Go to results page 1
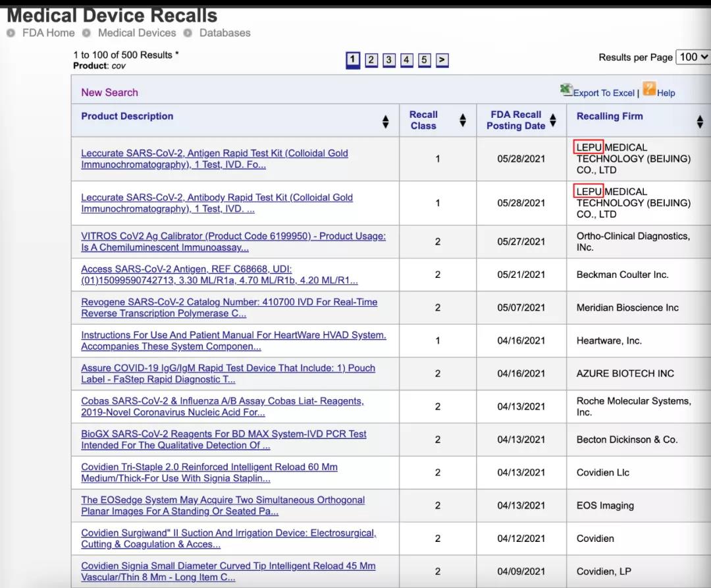This screenshot has width=711, height=588. (353, 60)
